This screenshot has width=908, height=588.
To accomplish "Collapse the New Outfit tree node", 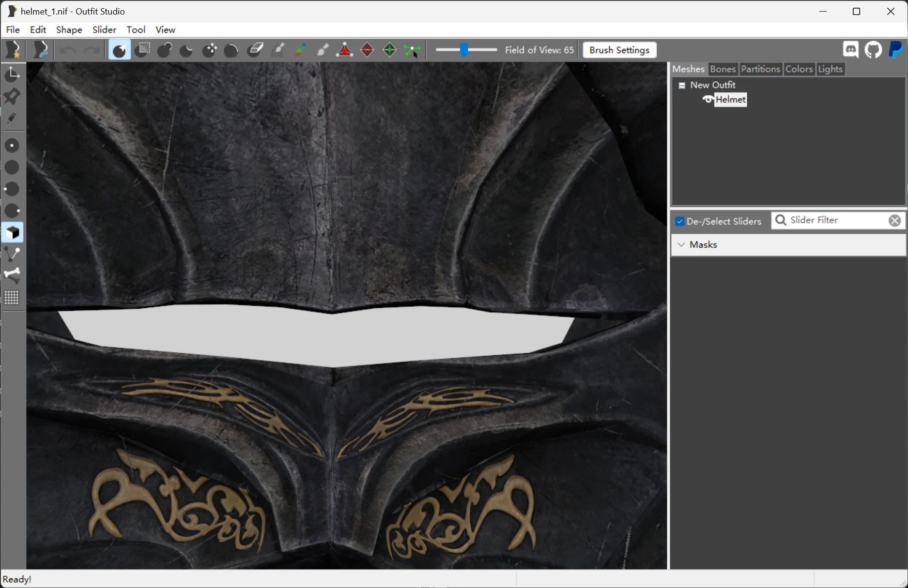I will coord(682,85).
